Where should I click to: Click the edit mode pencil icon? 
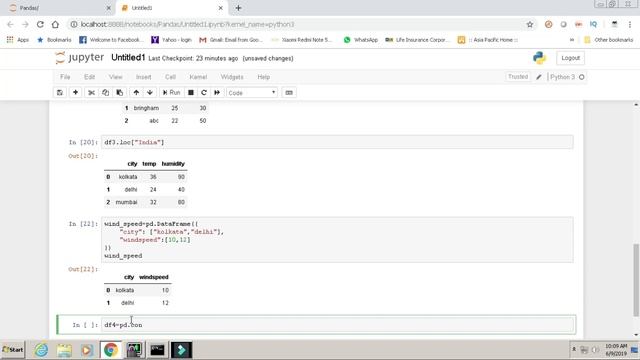click(539, 77)
